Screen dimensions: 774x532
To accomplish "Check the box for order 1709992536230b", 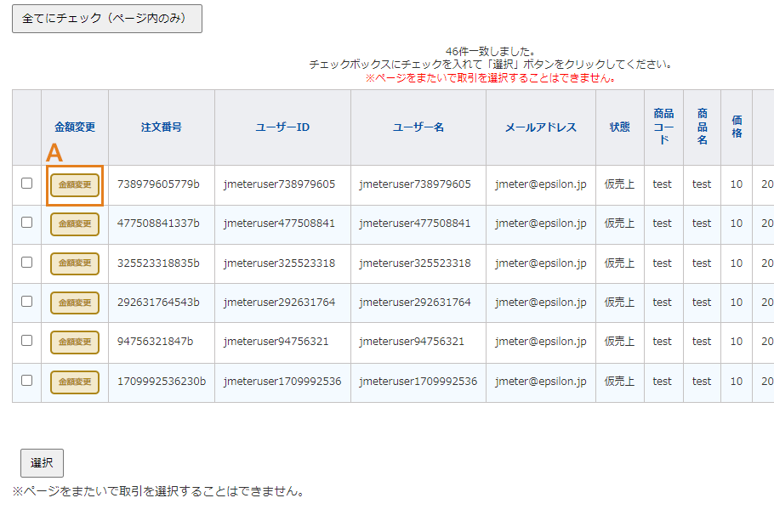I will pyautogui.click(x=26, y=380).
